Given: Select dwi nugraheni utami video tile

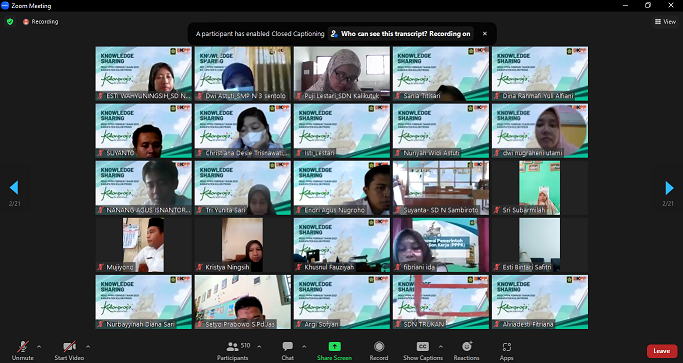Looking at the screenshot, I should (x=540, y=131).
